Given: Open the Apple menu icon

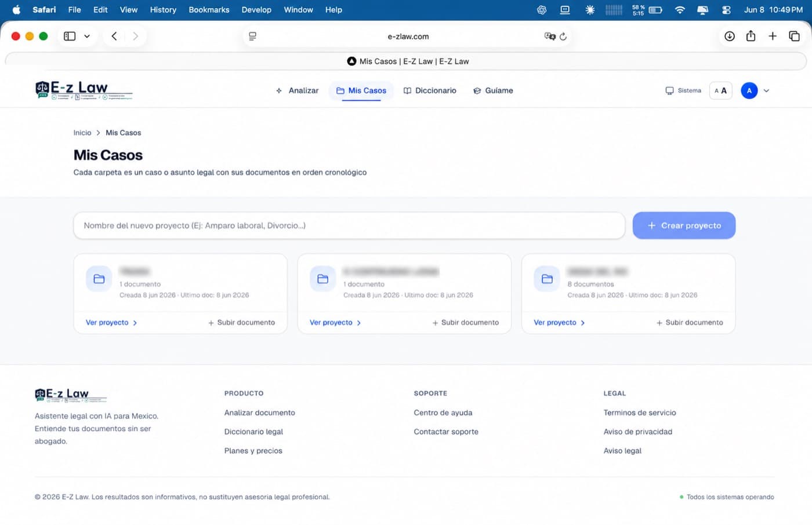Looking at the screenshot, I should click(x=16, y=10).
